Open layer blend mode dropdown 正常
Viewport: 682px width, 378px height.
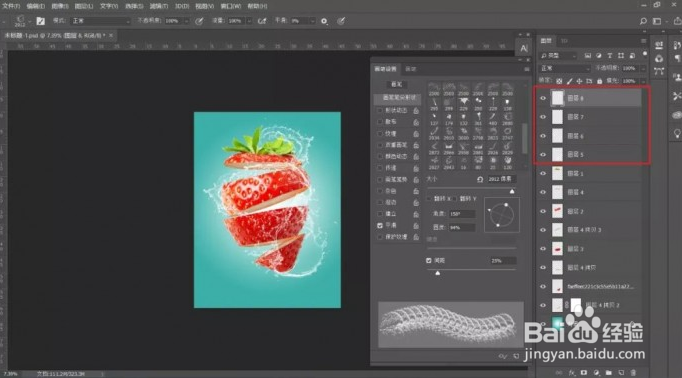(565, 68)
